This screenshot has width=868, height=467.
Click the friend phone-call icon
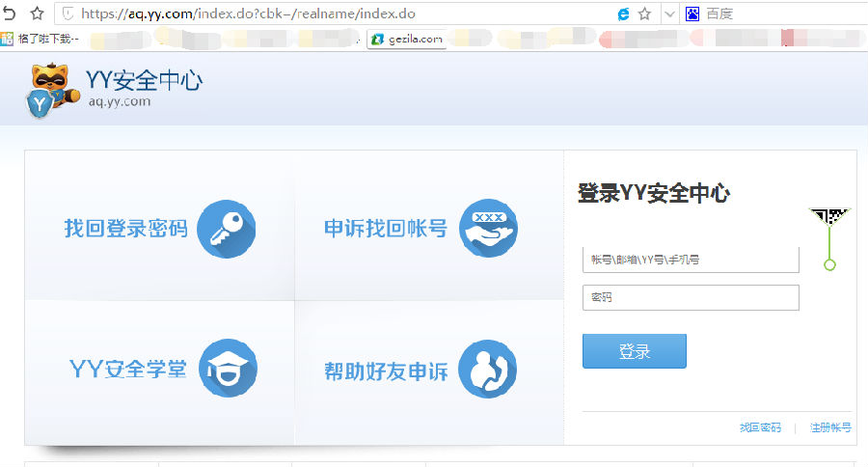[487, 369]
